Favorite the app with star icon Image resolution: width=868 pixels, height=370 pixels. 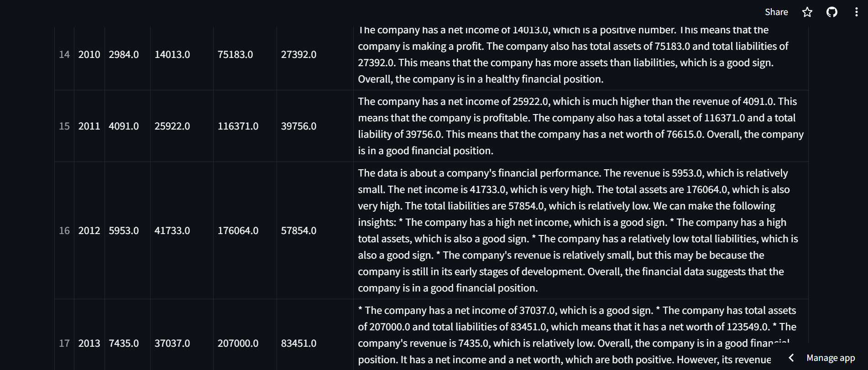[x=807, y=12]
